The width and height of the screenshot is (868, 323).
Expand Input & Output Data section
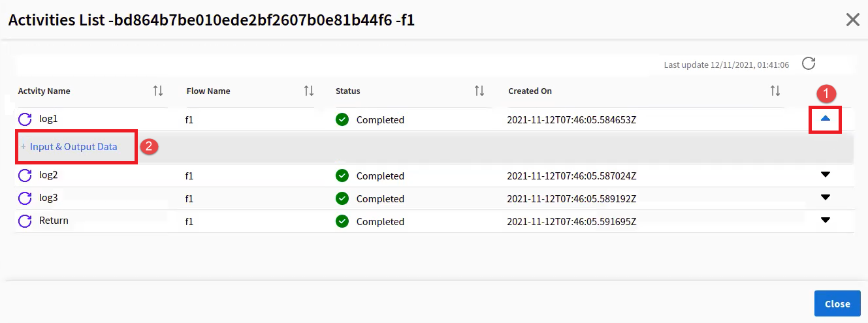point(73,147)
